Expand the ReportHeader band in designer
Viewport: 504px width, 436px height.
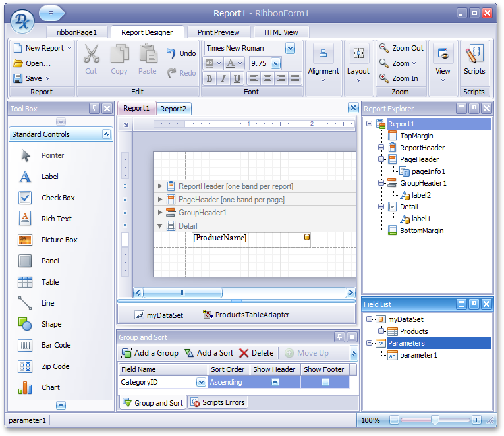159,186
